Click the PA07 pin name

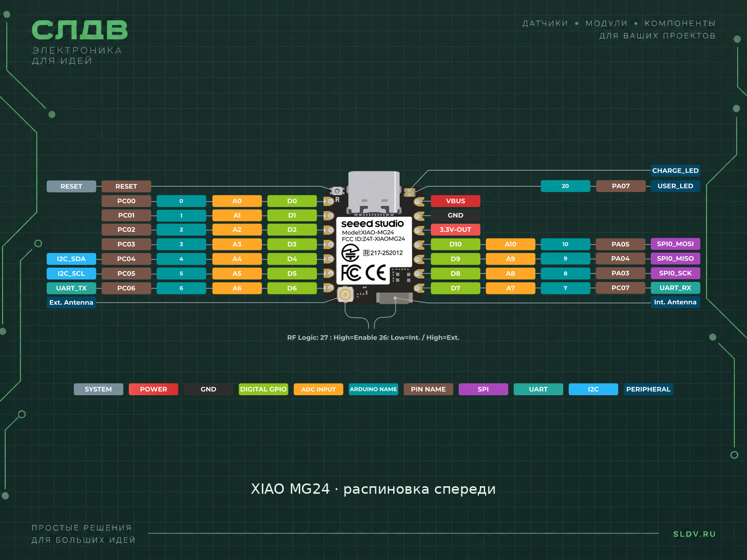pos(620,186)
